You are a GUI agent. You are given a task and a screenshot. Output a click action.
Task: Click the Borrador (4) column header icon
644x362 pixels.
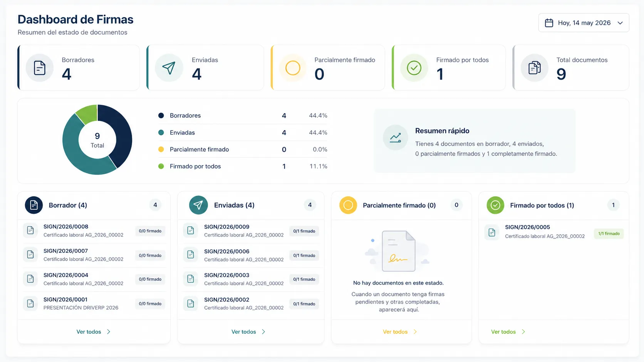click(x=34, y=205)
